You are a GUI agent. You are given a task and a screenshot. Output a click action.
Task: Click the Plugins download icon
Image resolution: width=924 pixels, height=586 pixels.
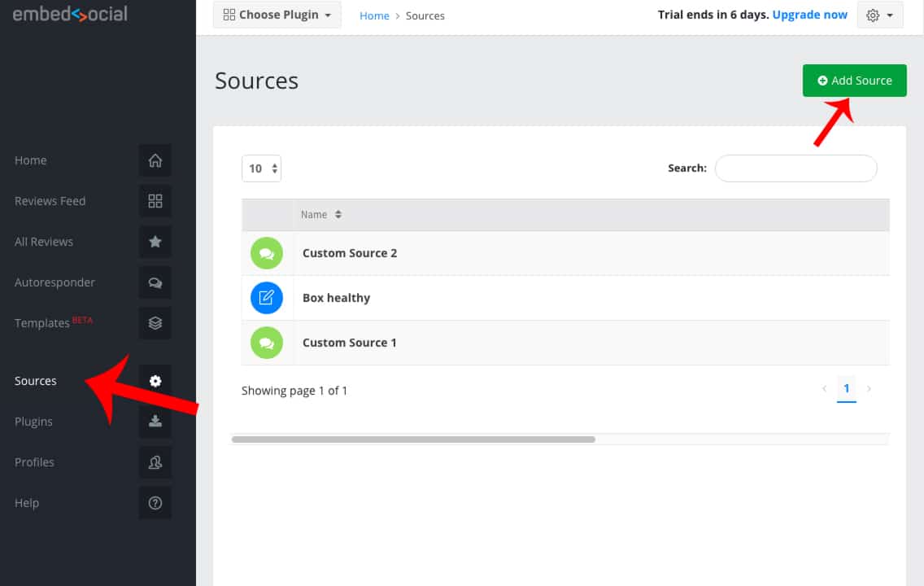pos(155,422)
